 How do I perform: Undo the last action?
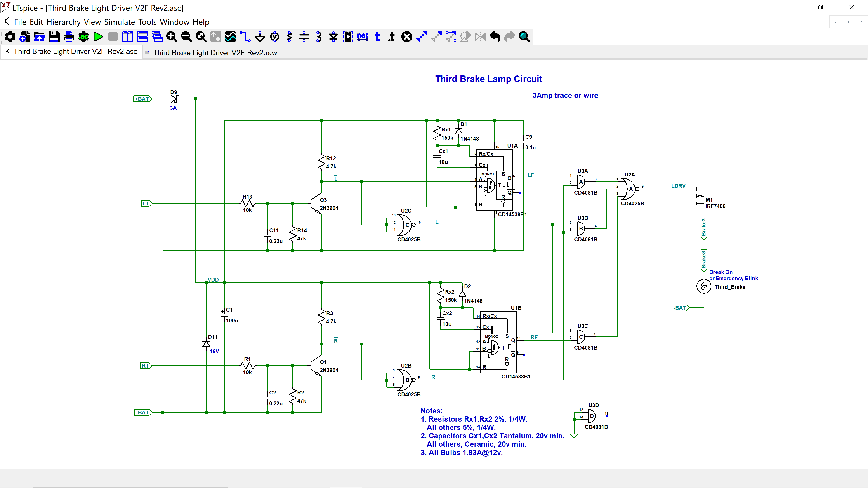pos(495,37)
